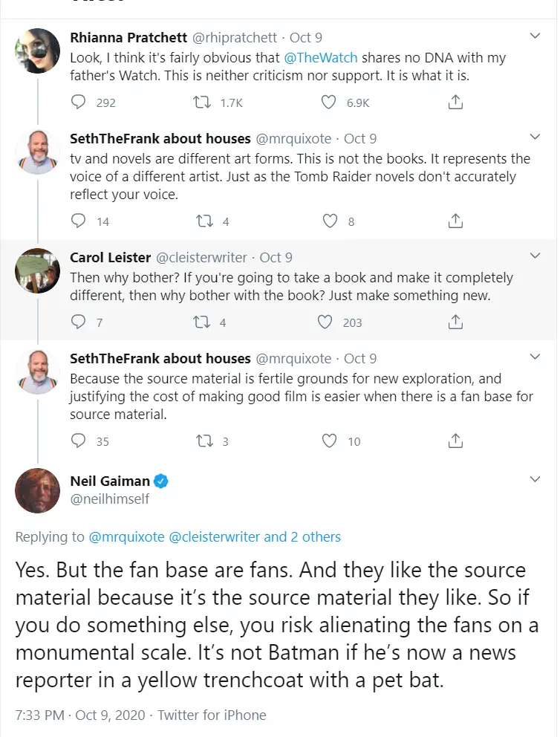Share Carol Leister's tweet
560x737 pixels.
[456, 322]
